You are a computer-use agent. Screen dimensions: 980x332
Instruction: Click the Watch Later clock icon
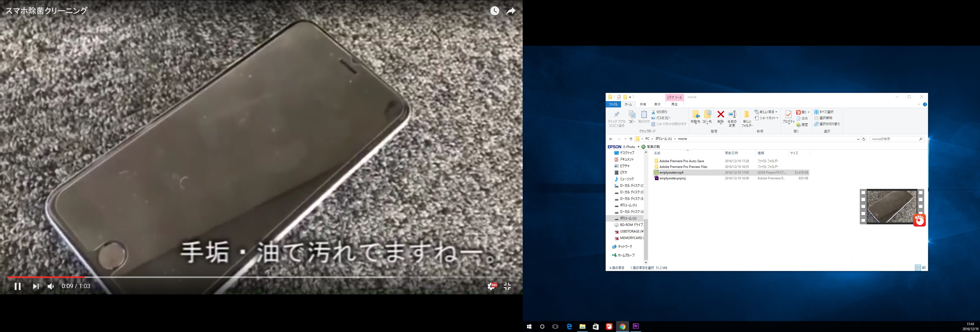pyautogui.click(x=494, y=11)
